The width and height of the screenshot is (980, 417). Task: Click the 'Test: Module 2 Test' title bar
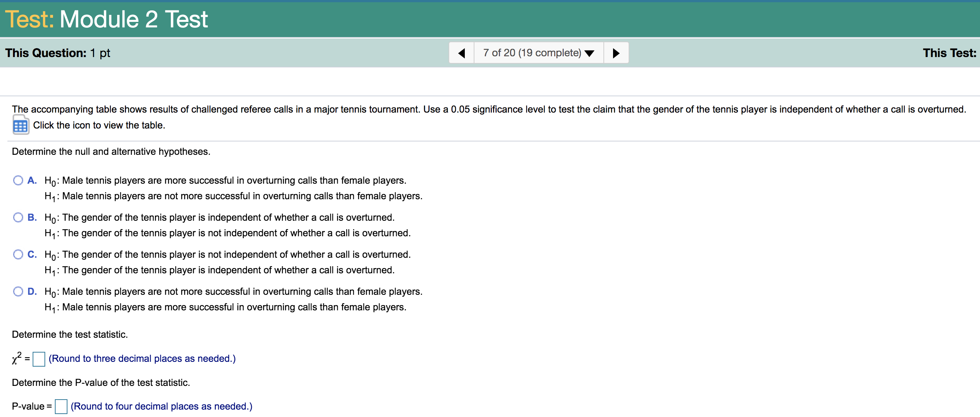[106, 19]
